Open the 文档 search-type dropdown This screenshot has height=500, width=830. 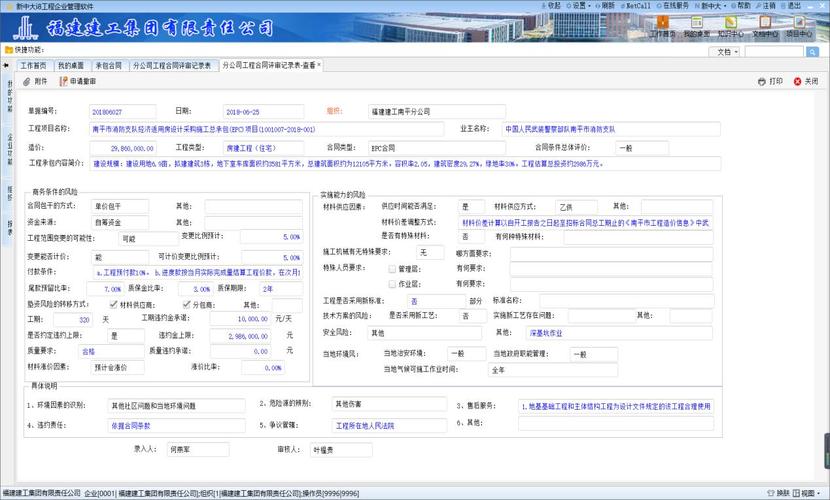[724, 52]
